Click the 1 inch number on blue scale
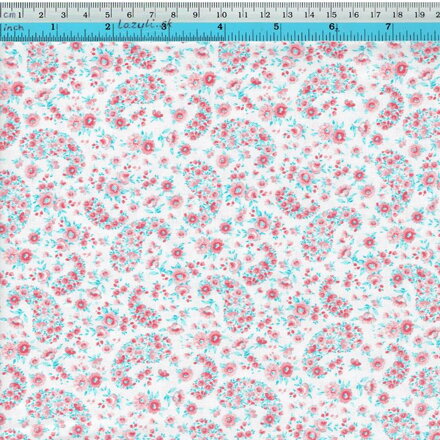This screenshot has height=440, width=440. click(53, 27)
